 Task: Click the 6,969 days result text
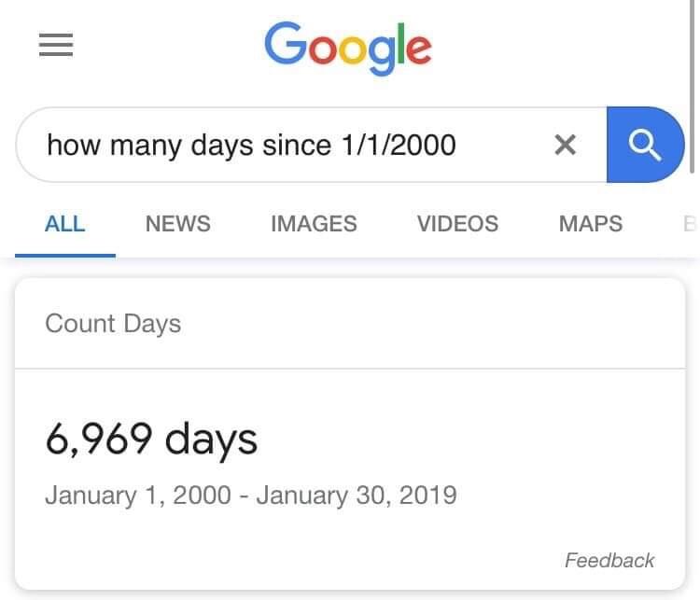pos(151,440)
